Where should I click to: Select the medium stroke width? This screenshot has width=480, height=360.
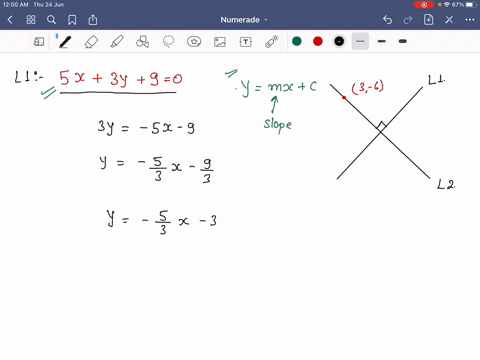(382, 41)
